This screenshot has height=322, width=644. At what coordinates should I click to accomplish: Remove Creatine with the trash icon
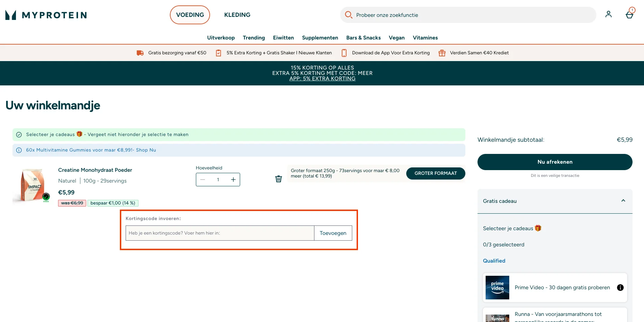[x=279, y=179]
